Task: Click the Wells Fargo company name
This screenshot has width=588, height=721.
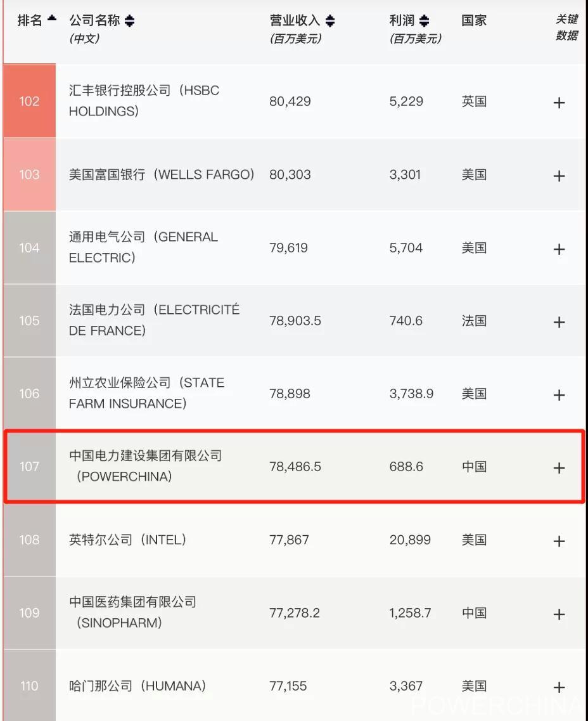Action: coord(161,174)
